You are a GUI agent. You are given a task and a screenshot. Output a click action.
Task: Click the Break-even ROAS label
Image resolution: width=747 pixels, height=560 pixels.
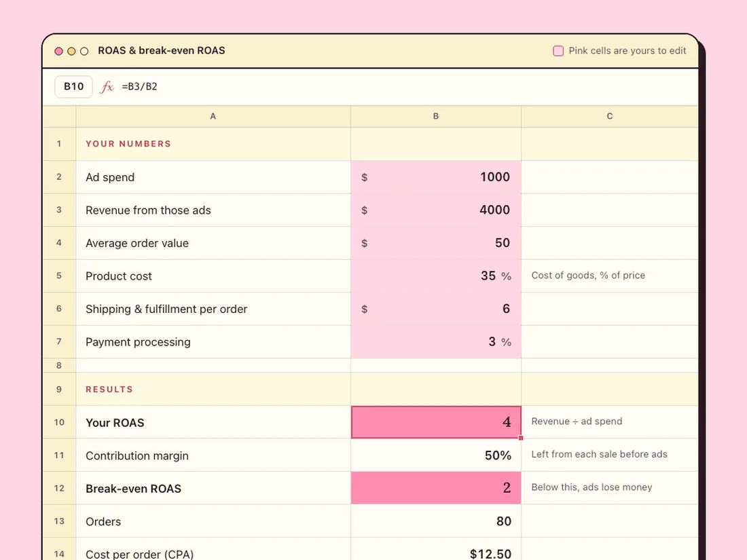pyautogui.click(x=133, y=489)
